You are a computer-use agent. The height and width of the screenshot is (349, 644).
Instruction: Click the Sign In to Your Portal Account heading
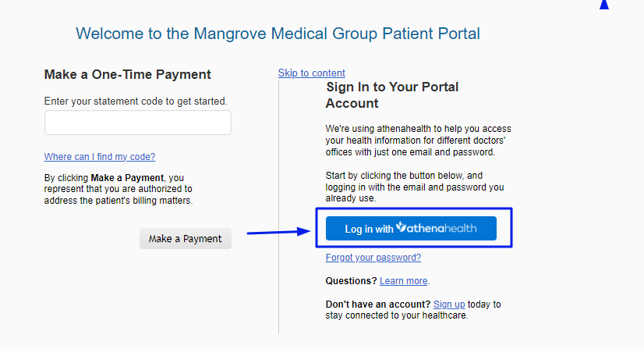pyautogui.click(x=392, y=95)
